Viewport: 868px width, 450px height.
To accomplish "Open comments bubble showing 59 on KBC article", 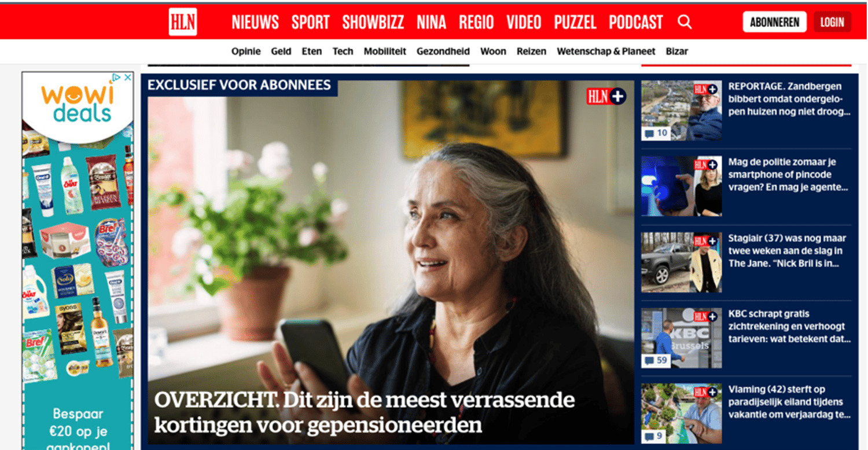I will [656, 360].
